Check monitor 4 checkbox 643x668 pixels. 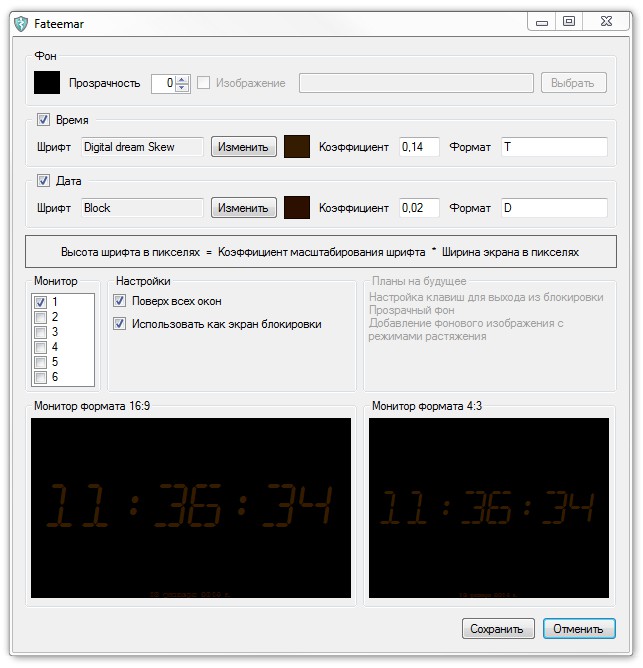point(40,347)
